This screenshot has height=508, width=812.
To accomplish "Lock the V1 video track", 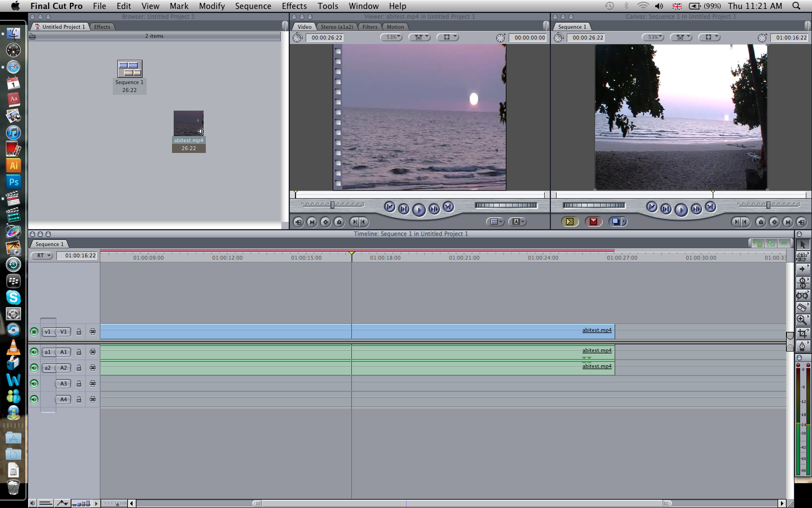I will [x=79, y=332].
